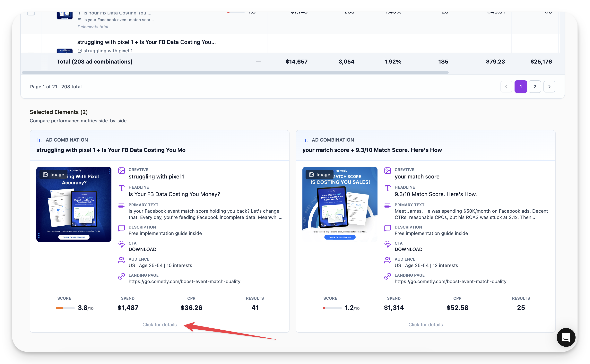The height and width of the screenshot is (364, 590).
Task: Click the Primary Text lines icon in left card
Action: point(122,206)
